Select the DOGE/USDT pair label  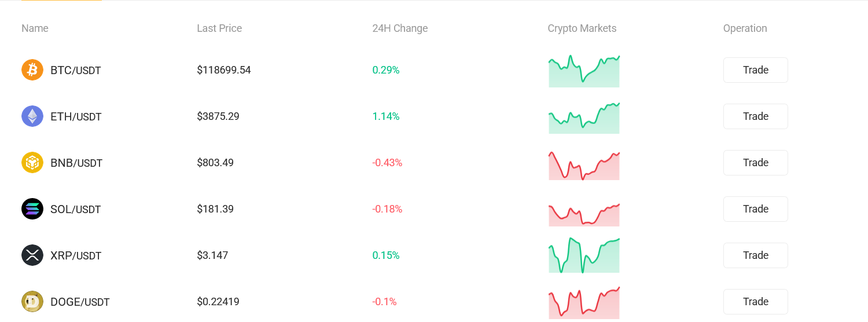coord(80,302)
